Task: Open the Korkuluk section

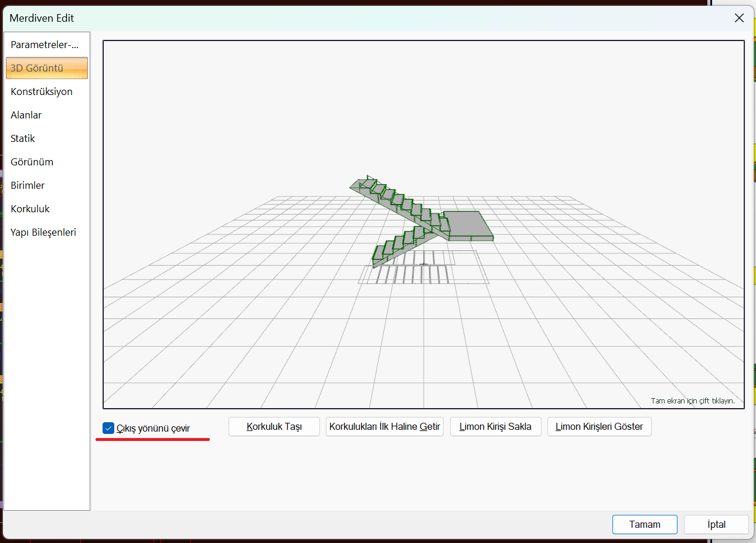Action: (x=30, y=209)
